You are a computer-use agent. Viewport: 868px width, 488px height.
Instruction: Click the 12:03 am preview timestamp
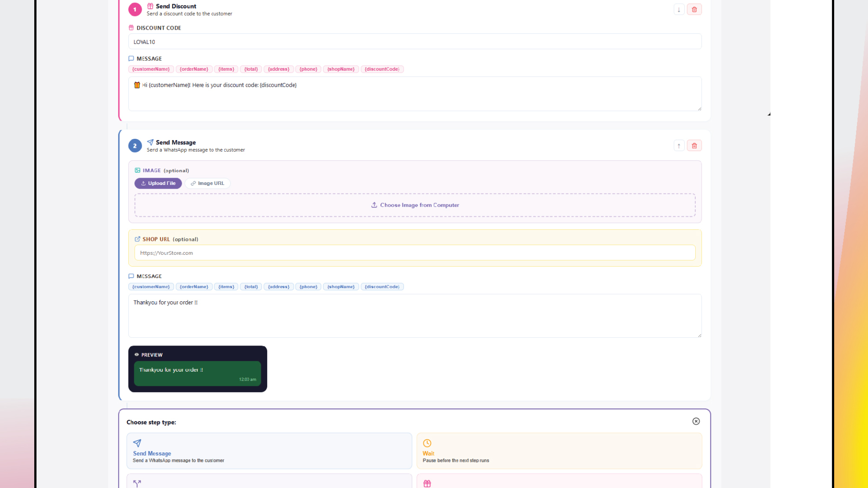pyautogui.click(x=248, y=379)
